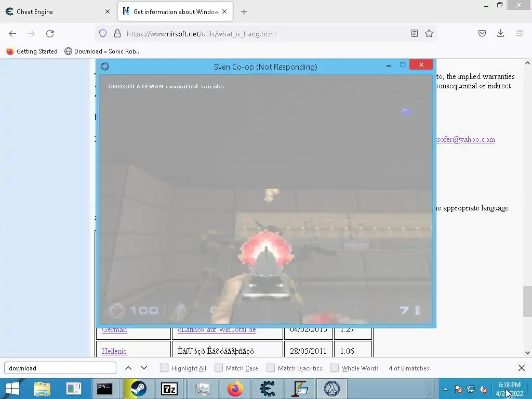Open the Windows Start menu

(x=12, y=389)
